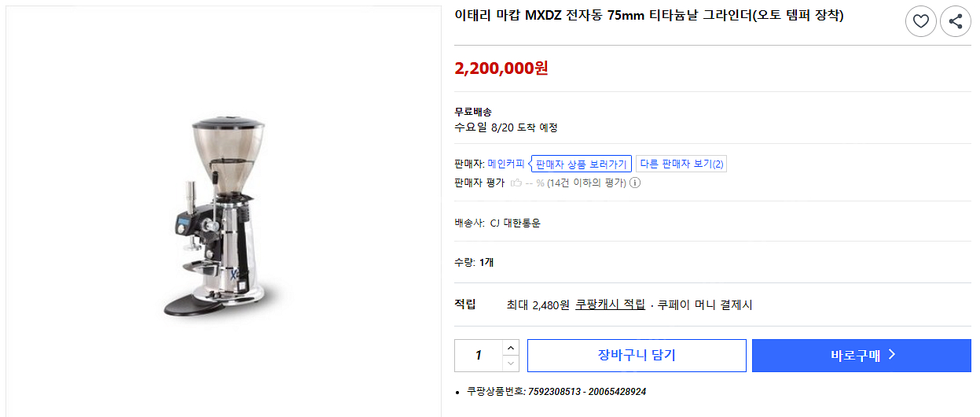Open the 쿠팡캐시 적립 link
This screenshot has width=980, height=417.
[610, 304]
